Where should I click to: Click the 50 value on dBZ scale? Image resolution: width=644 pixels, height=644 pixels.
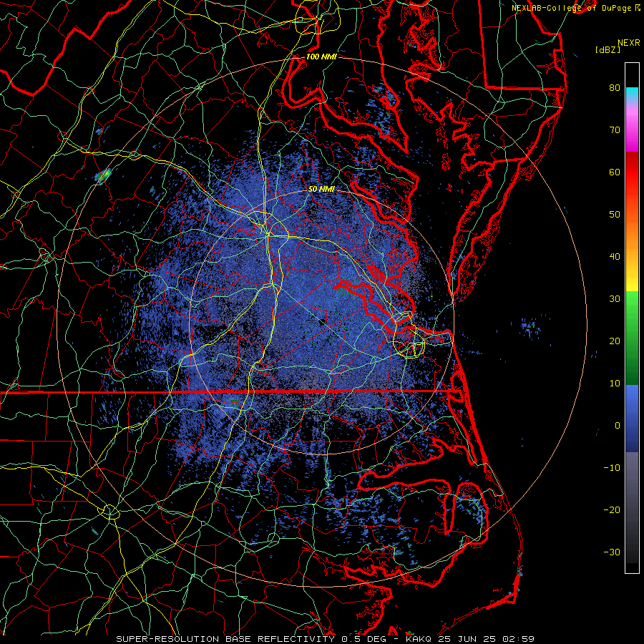click(615, 215)
